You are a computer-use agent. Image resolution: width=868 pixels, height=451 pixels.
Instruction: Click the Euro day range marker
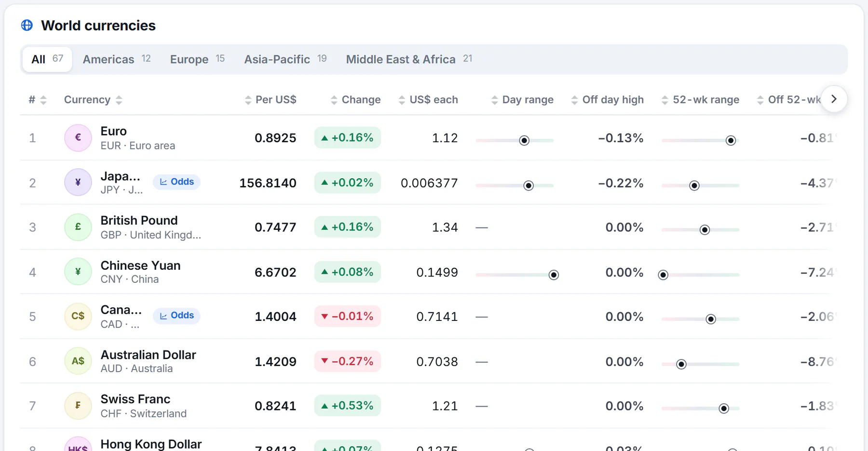[524, 140]
